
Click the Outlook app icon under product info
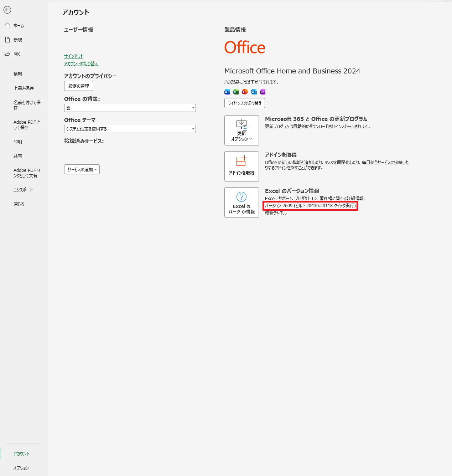[254, 92]
